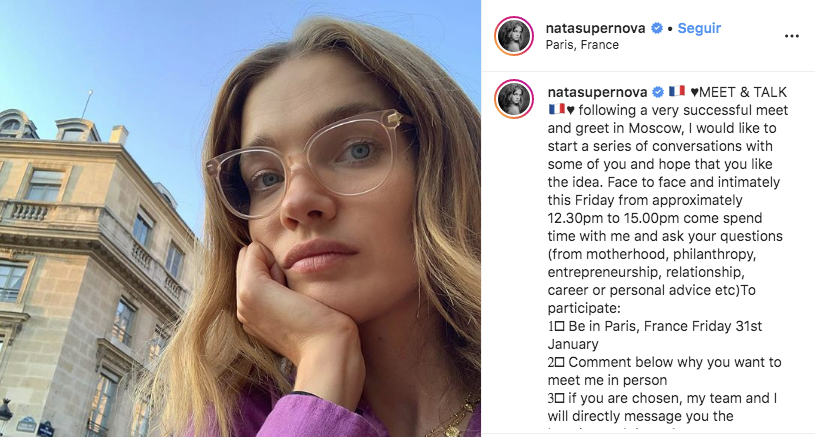Click the number 1 emoji box in caption
The image size is (815, 437).
(x=556, y=327)
